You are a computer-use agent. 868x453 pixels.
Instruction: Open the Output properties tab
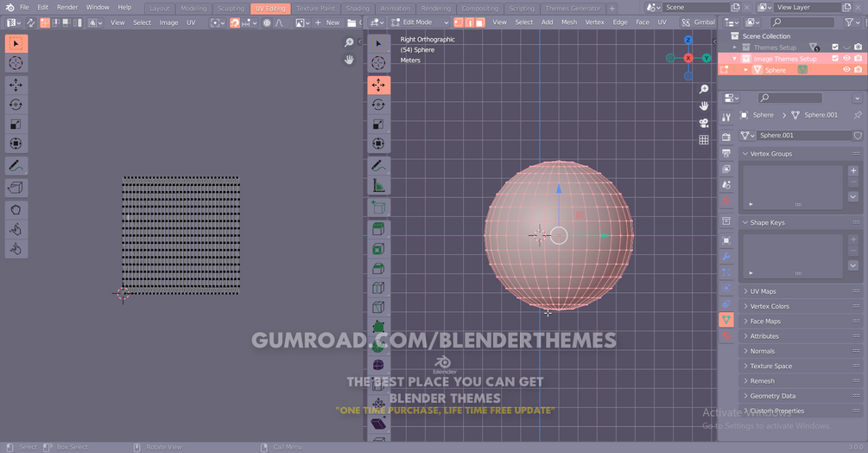[726, 152]
